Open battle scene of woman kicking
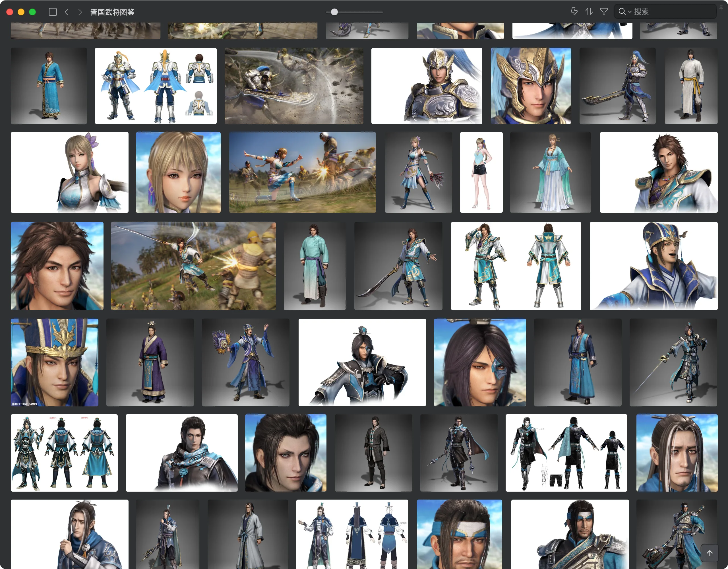728x569 pixels. click(302, 172)
